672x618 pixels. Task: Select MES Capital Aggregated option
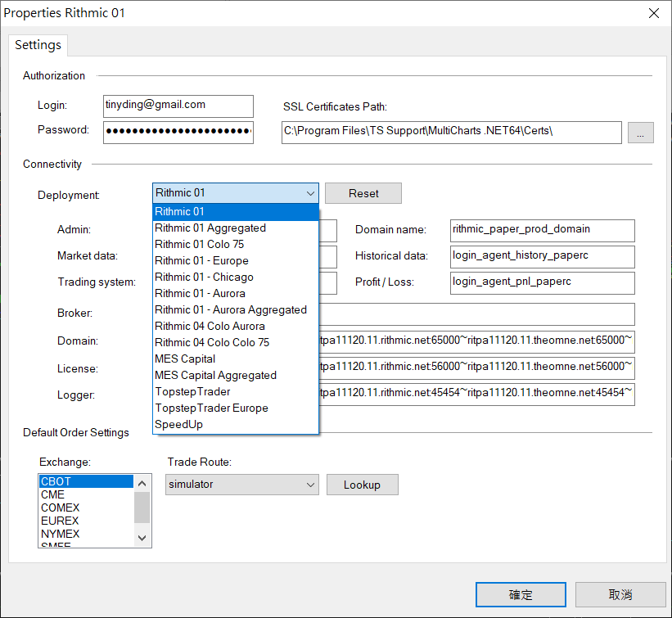(x=236, y=376)
